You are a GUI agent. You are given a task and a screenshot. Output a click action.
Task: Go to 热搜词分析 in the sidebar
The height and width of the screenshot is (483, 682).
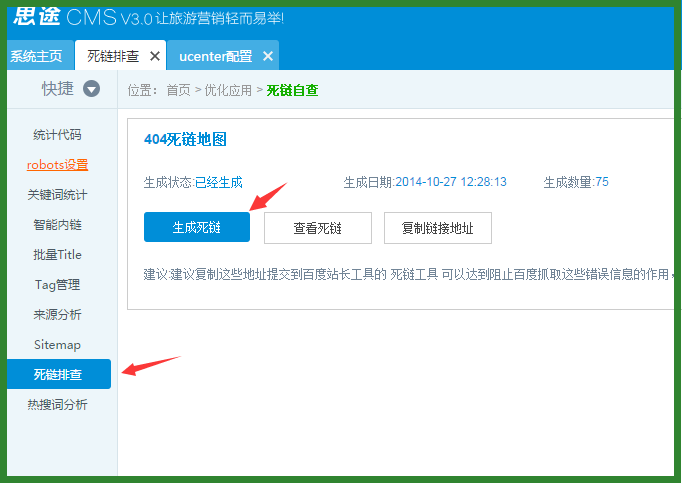point(57,405)
